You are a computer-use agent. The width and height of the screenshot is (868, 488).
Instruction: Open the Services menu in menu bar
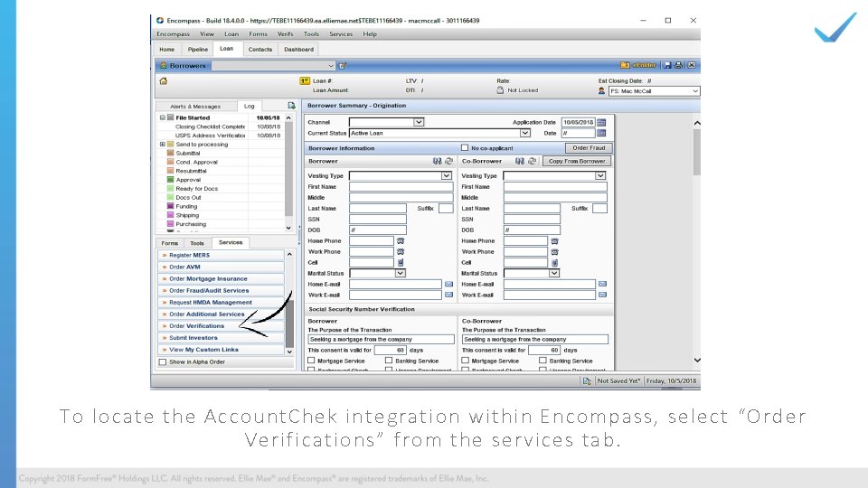[341, 34]
